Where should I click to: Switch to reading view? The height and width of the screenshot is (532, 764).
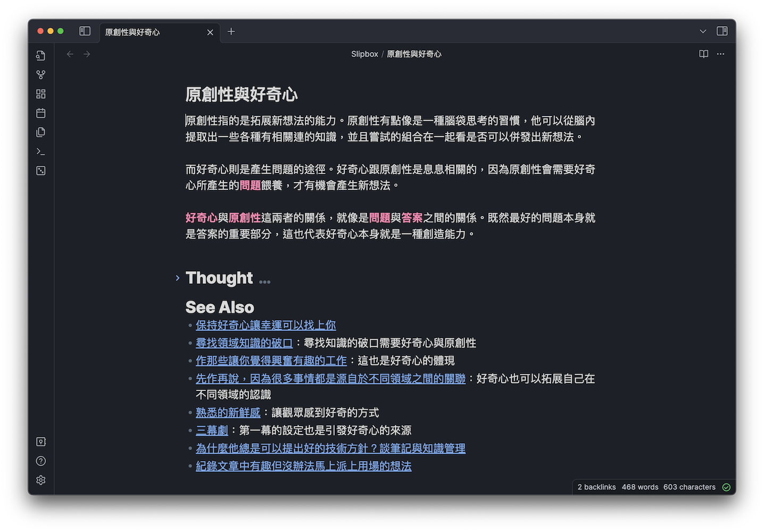click(703, 54)
